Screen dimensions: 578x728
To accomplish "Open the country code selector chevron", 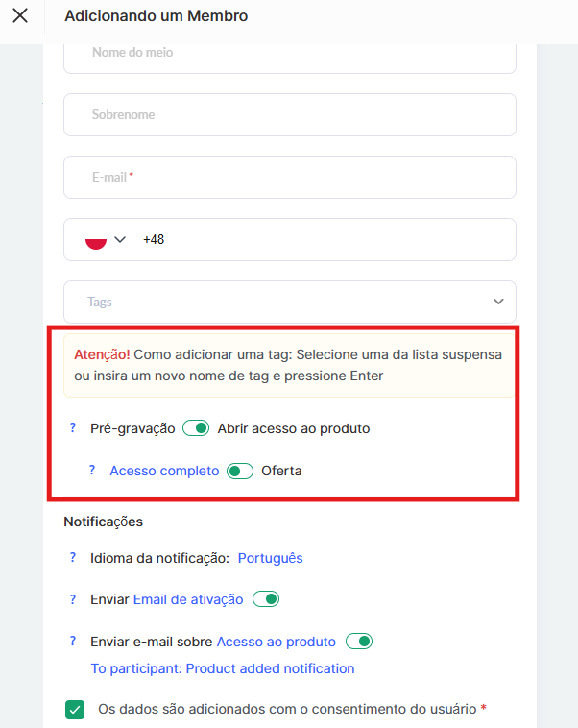I will click(120, 240).
